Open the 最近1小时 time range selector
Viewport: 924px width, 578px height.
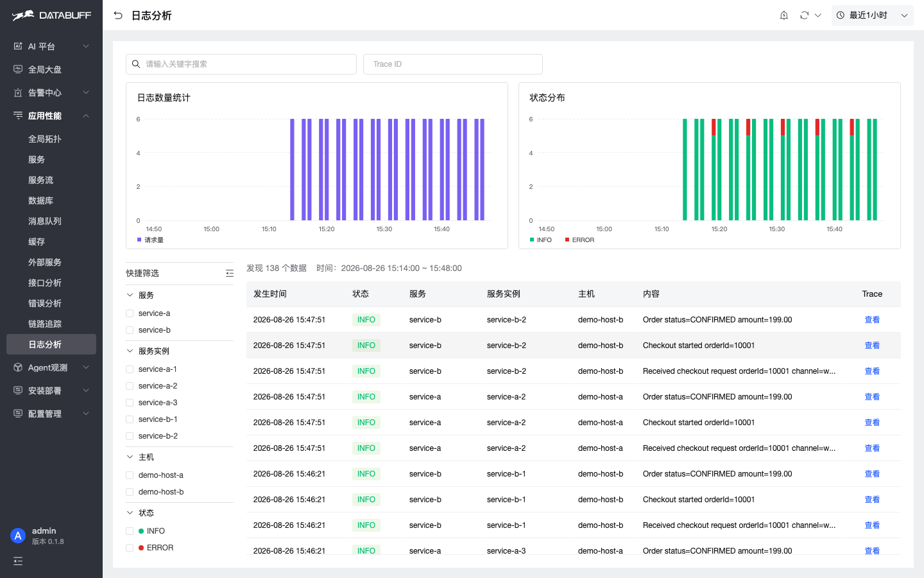pos(872,15)
